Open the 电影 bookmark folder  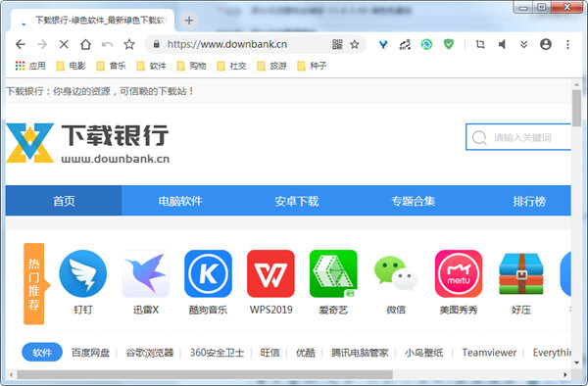71,66
